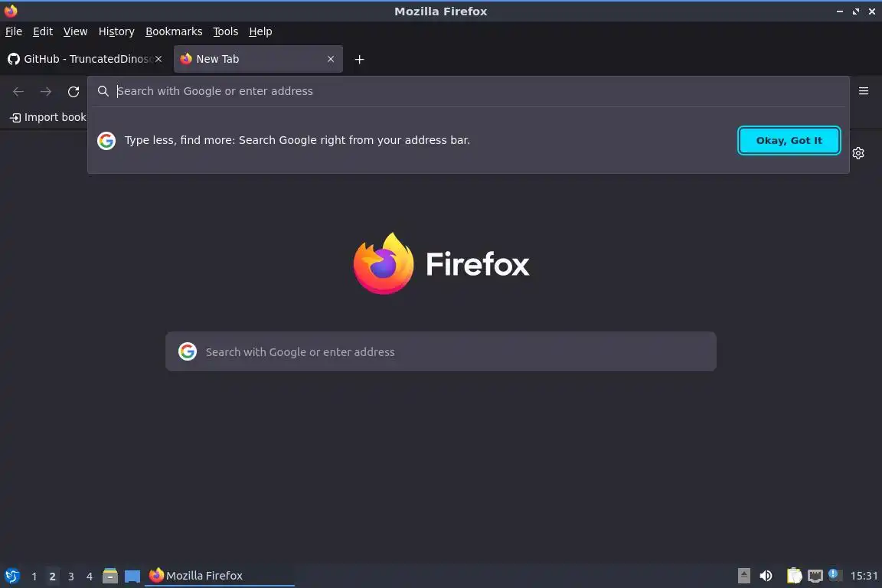Screen dimensions: 882x588
Task: Open the Edit menu
Action: (43, 31)
